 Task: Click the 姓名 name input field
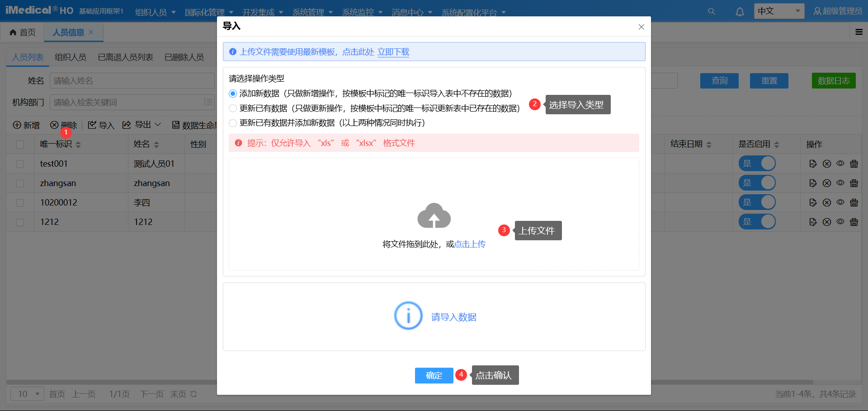(131, 80)
